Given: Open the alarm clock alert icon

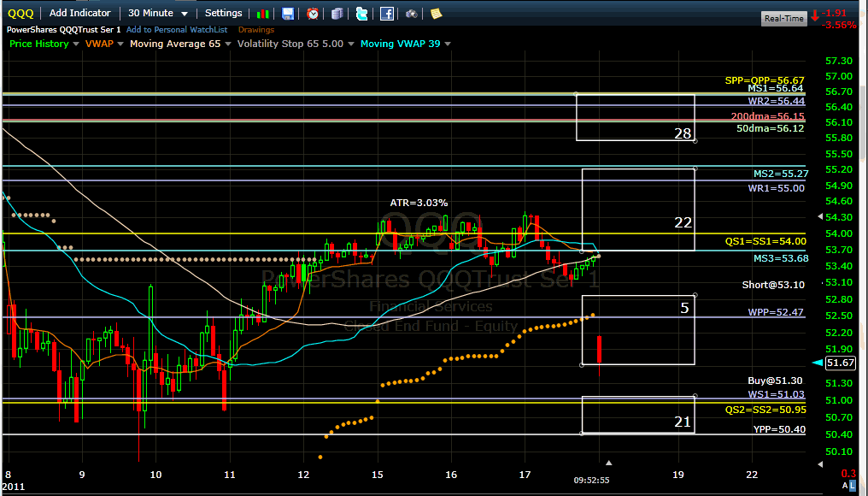Looking at the screenshot, I should coord(313,14).
